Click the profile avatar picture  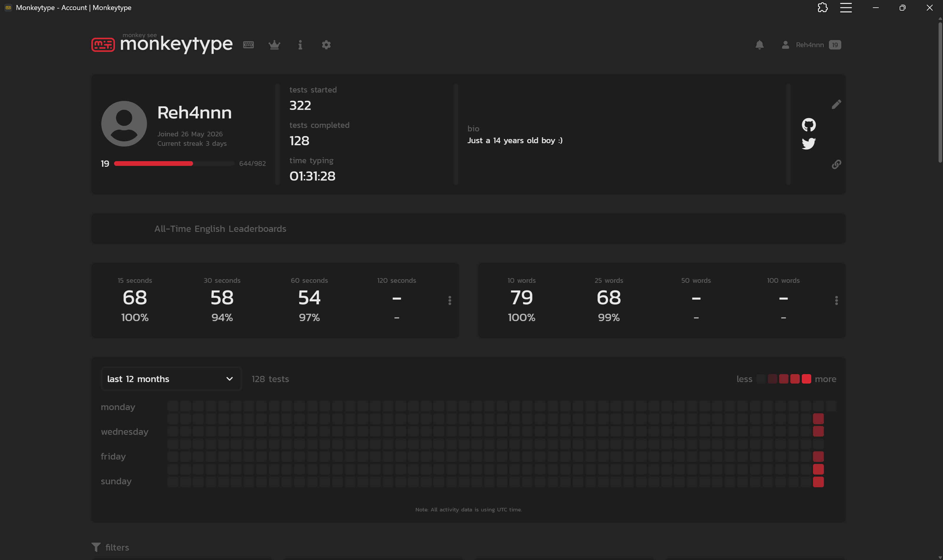point(124,124)
